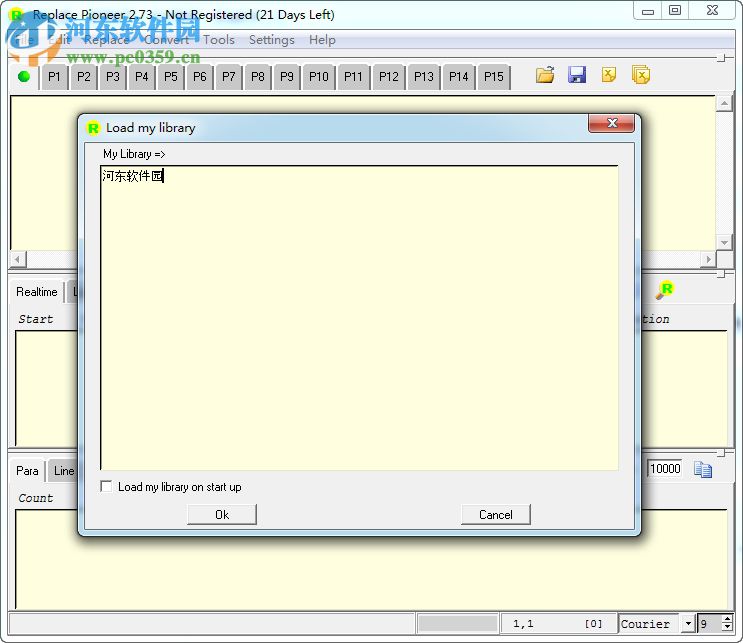The image size is (743, 643).
Task: Select the P6 tab
Action: pos(199,77)
